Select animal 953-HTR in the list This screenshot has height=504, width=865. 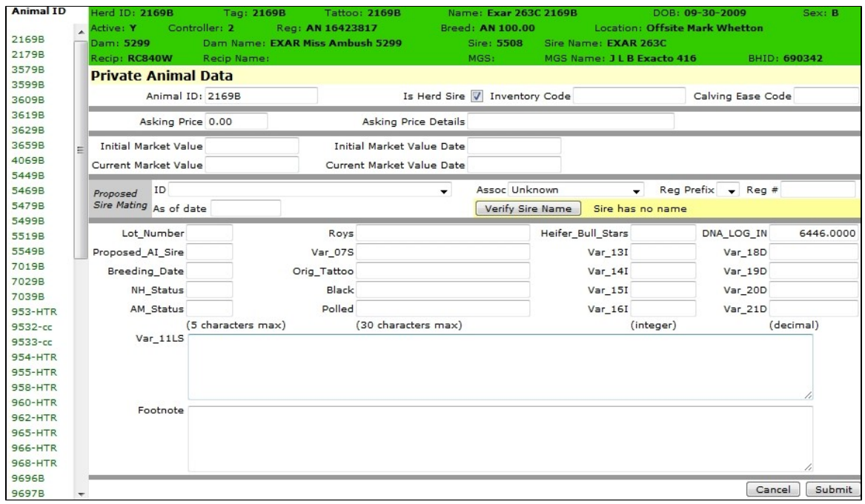click(34, 311)
